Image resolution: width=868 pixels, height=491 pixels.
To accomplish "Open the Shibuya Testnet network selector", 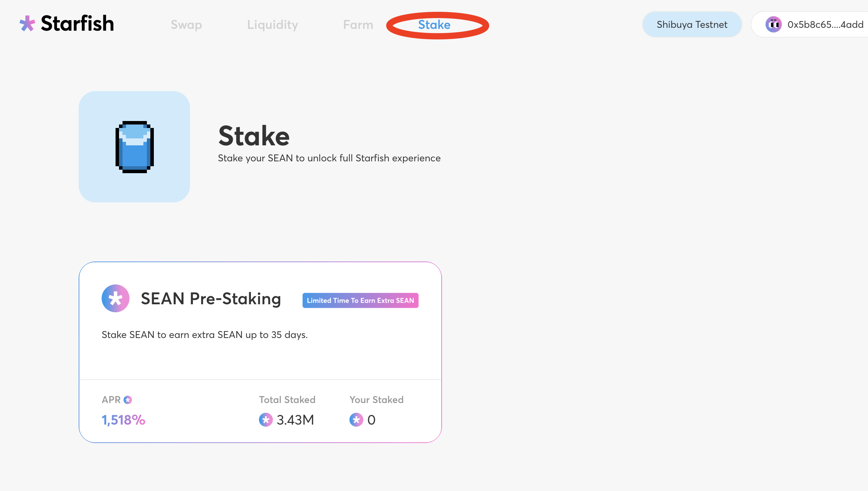I will tap(692, 25).
